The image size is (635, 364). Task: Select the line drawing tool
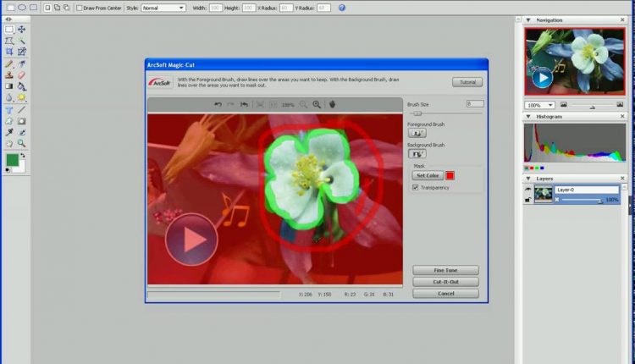coord(21,110)
